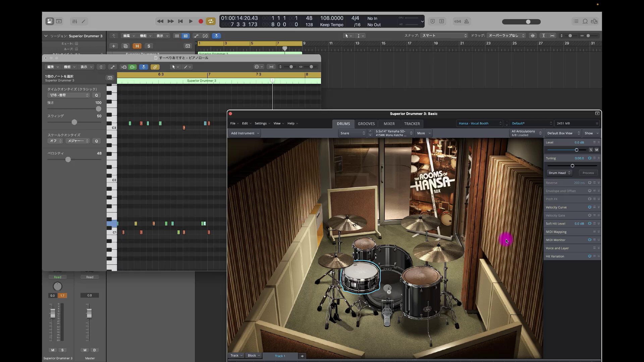
Task: Open piano roll Functions (機能) menu
Action: 69,67
